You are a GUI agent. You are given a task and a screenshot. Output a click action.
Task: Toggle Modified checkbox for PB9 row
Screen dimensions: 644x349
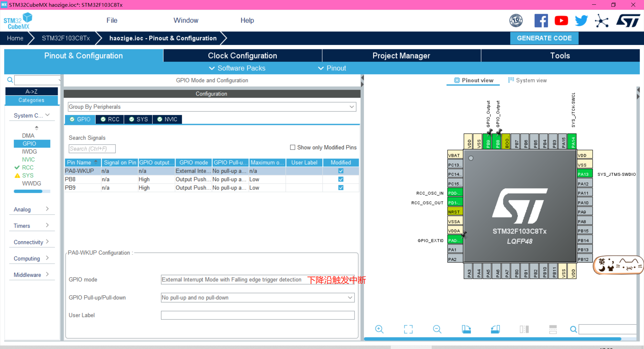click(341, 188)
